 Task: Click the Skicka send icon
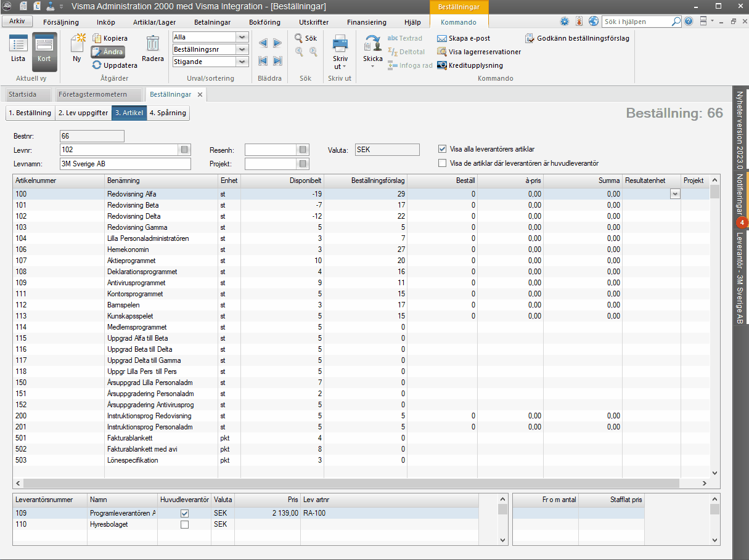pyautogui.click(x=372, y=46)
